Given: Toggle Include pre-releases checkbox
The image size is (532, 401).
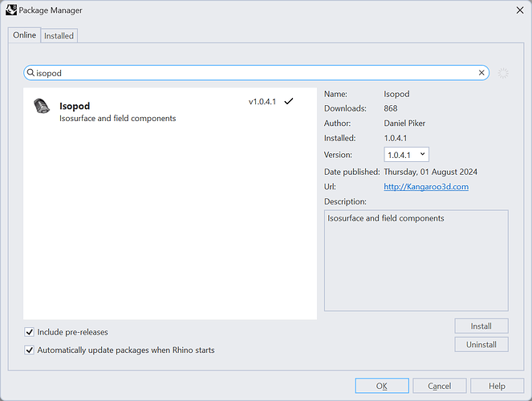Looking at the screenshot, I should pyautogui.click(x=30, y=332).
